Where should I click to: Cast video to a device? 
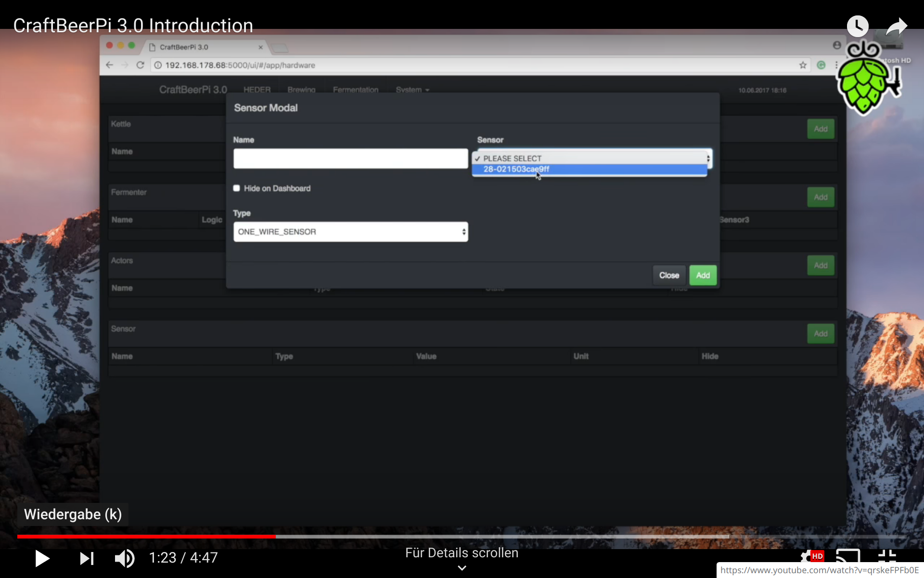click(847, 556)
